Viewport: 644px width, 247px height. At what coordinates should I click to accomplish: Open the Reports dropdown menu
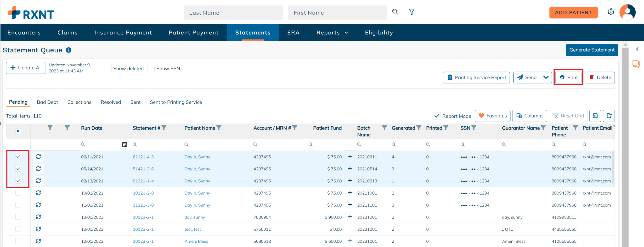tap(332, 33)
